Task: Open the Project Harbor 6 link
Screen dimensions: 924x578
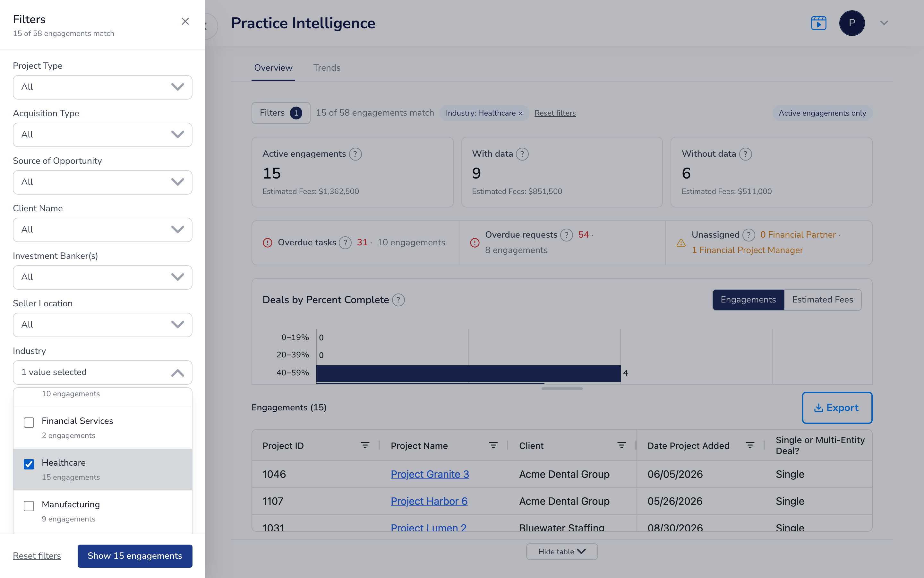Action: pos(429,501)
